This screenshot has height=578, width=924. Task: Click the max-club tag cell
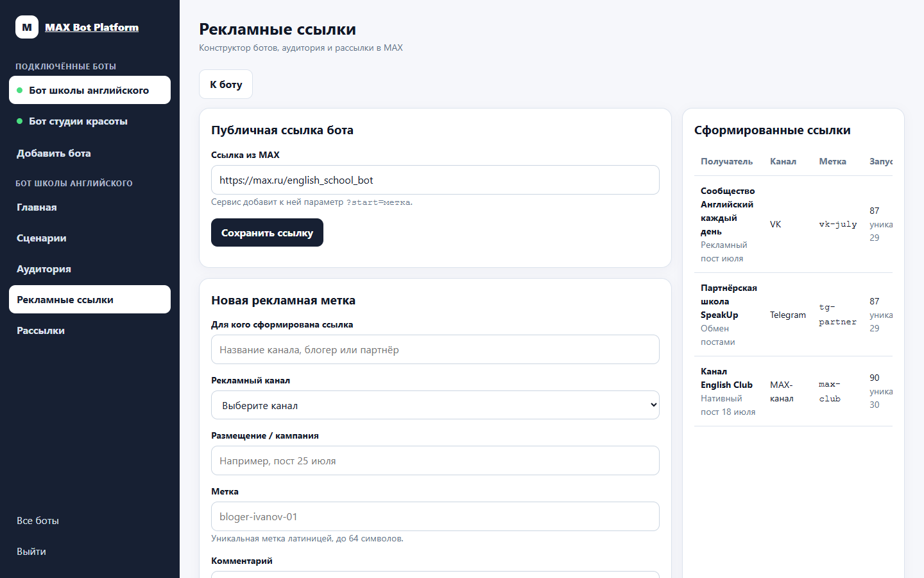click(830, 391)
